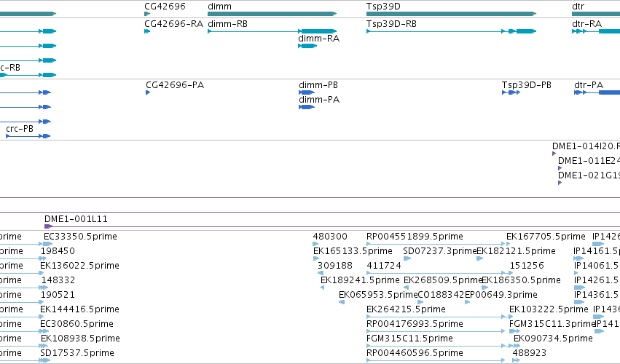Click the crc-PB protein feature

pyautogui.click(x=28, y=136)
